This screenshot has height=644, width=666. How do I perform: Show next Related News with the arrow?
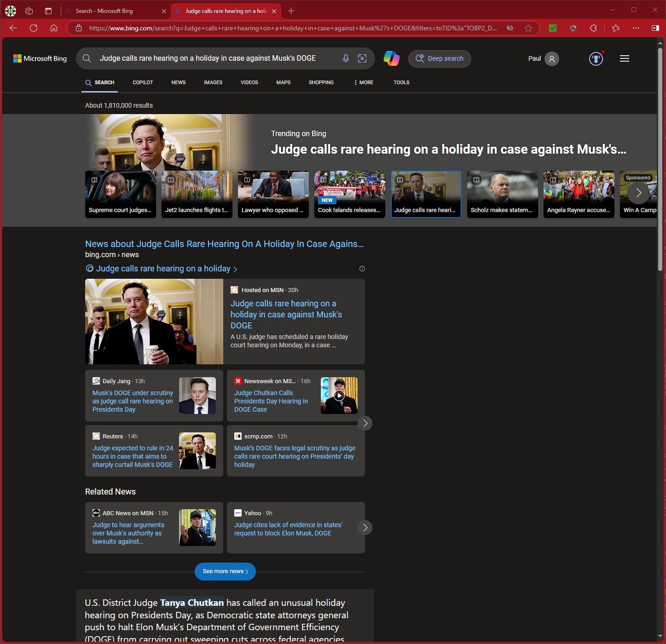tap(365, 528)
